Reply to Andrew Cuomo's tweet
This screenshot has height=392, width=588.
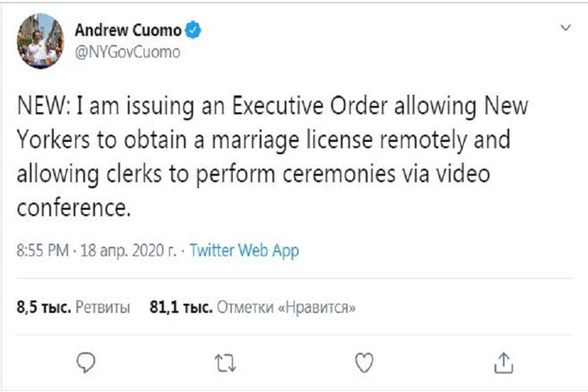86,360
